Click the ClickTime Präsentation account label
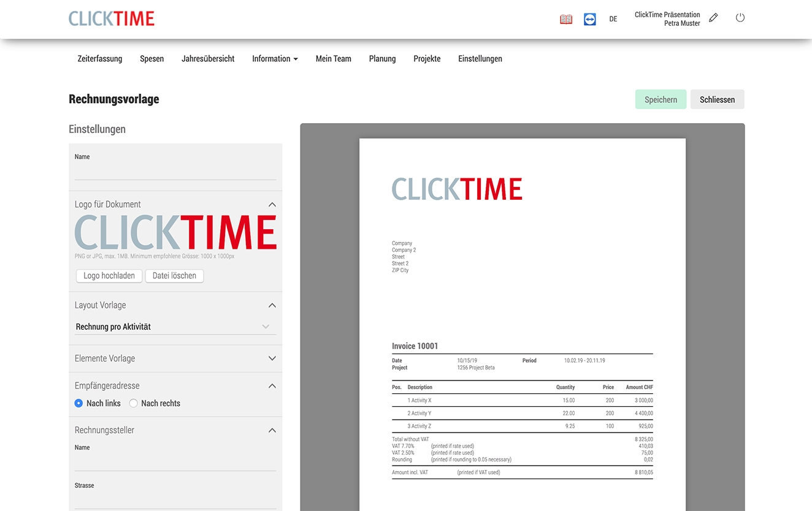 (x=667, y=15)
